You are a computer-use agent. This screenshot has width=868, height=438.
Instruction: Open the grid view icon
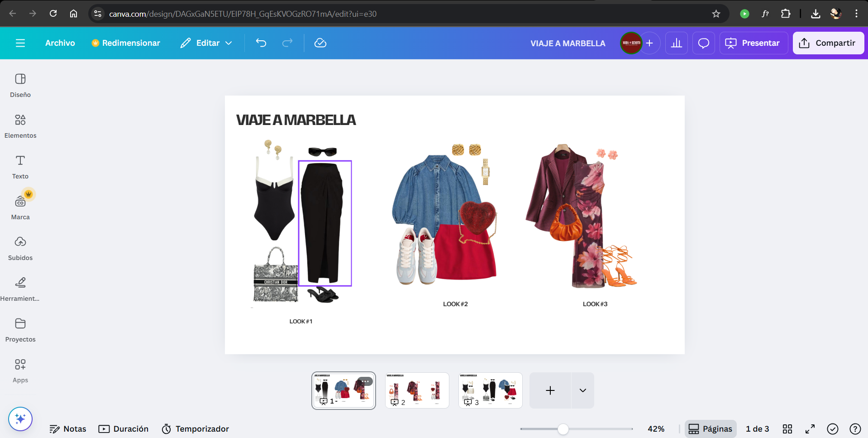tap(787, 429)
